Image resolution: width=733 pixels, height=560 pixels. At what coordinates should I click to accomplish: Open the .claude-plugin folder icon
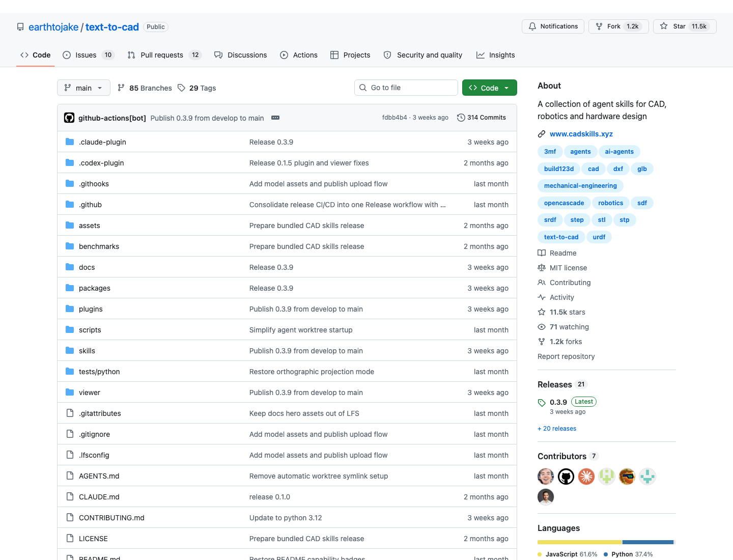pos(70,142)
